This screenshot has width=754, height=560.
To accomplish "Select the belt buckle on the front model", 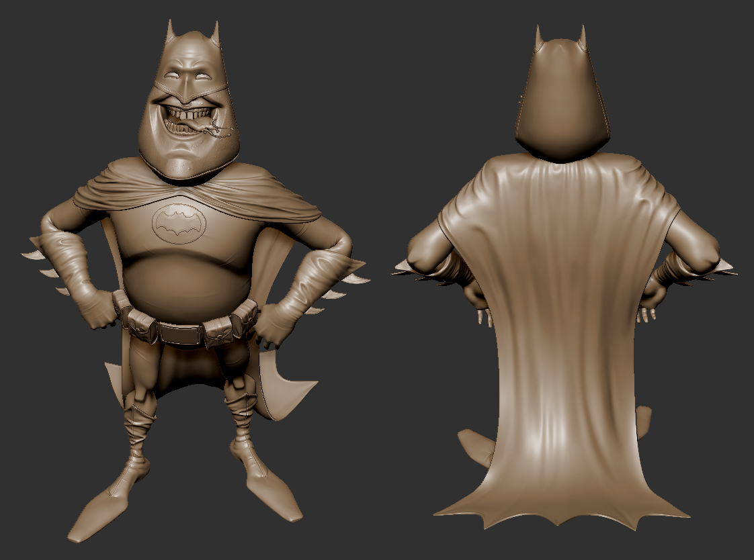I will point(180,333).
